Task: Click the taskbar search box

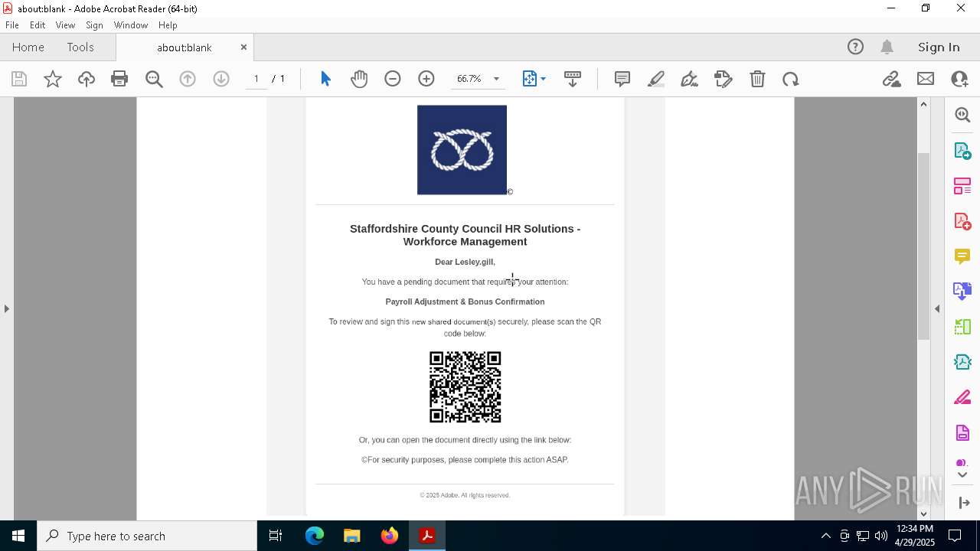Action: coord(147,536)
